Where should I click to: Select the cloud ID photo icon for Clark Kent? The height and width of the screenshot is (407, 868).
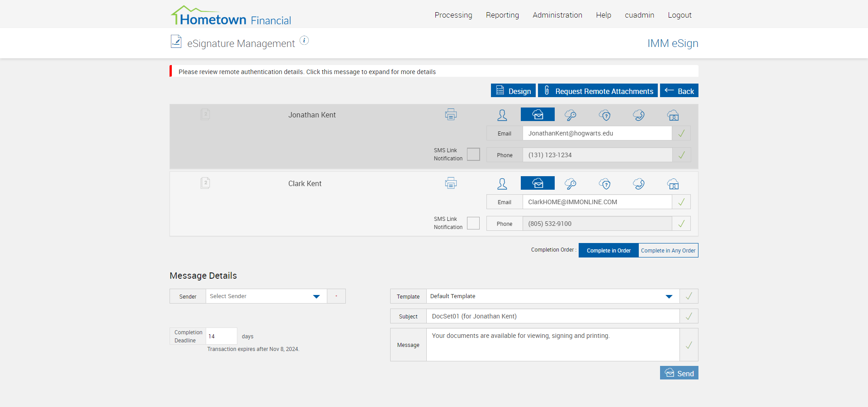tap(673, 184)
